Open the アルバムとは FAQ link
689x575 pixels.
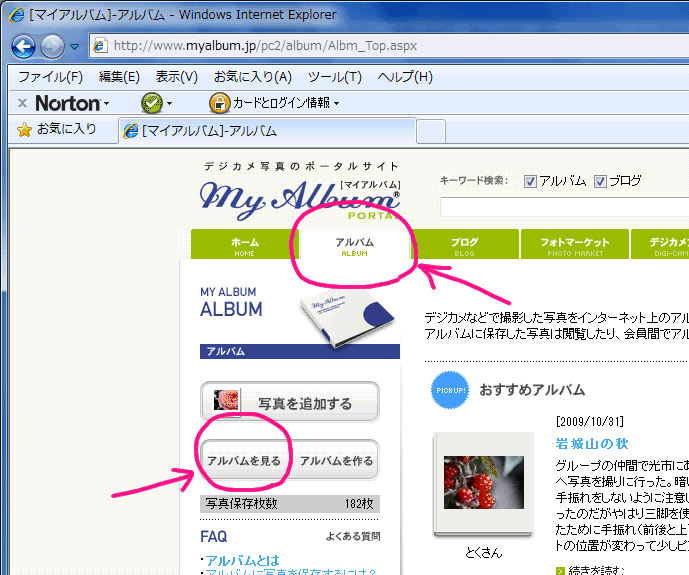pyautogui.click(x=242, y=560)
